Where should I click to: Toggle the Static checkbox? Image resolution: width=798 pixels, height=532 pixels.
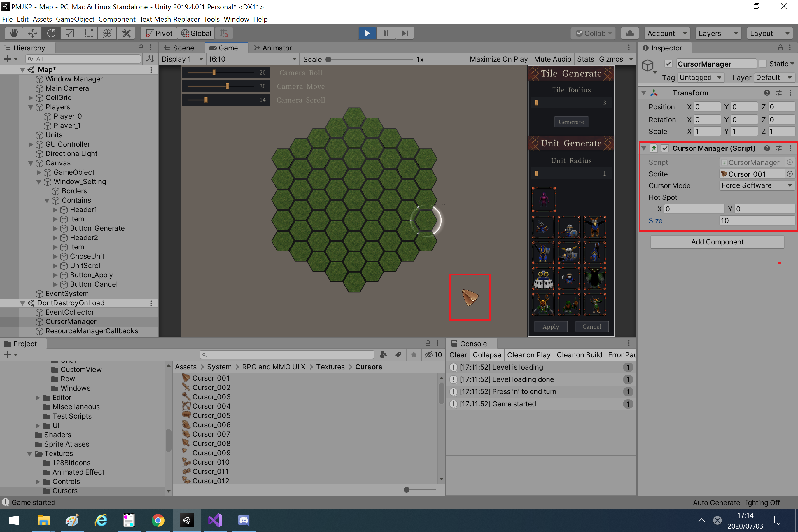(x=763, y=64)
